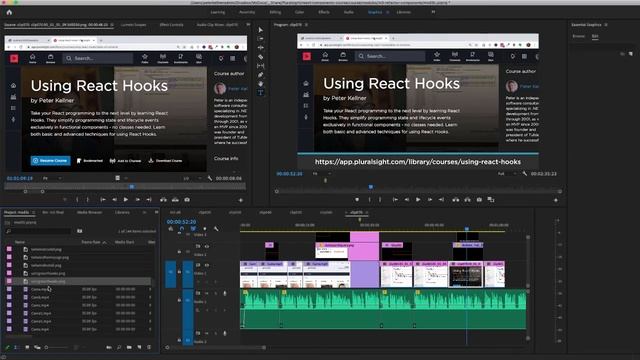Toggle Snap in the timeline
The height and width of the screenshot is (360, 640).
(182, 229)
